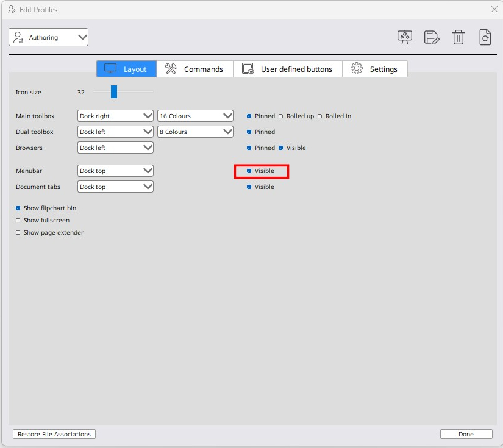Viewport: 503px width, 448px height.
Task: Select Rolled up for the Main toolbox
Action: coord(281,116)
